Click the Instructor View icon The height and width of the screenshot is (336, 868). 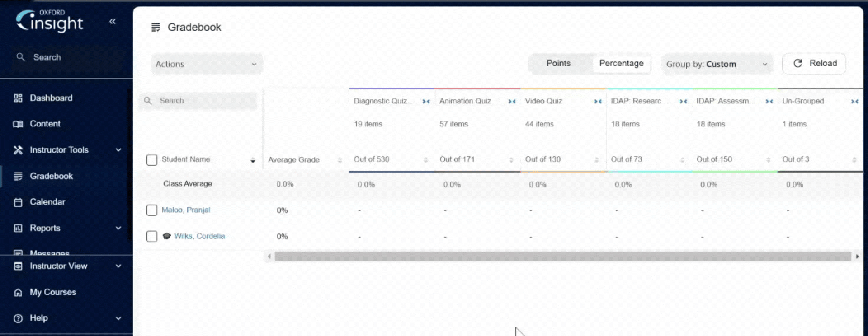click(18, 266)
